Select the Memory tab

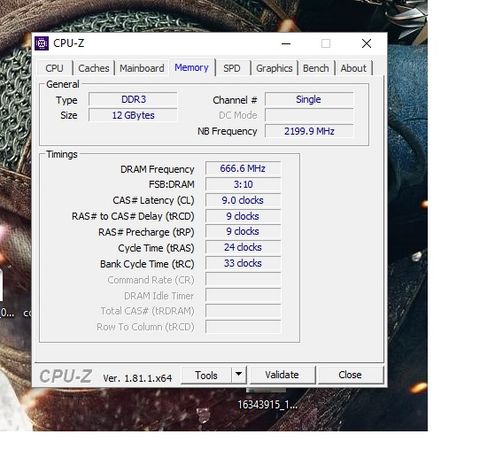(192, 68)
